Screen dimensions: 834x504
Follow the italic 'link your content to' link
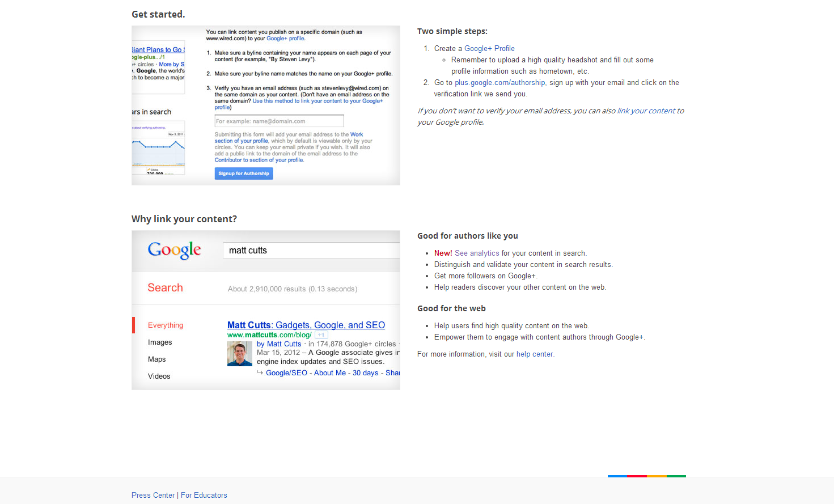point(650,111)
